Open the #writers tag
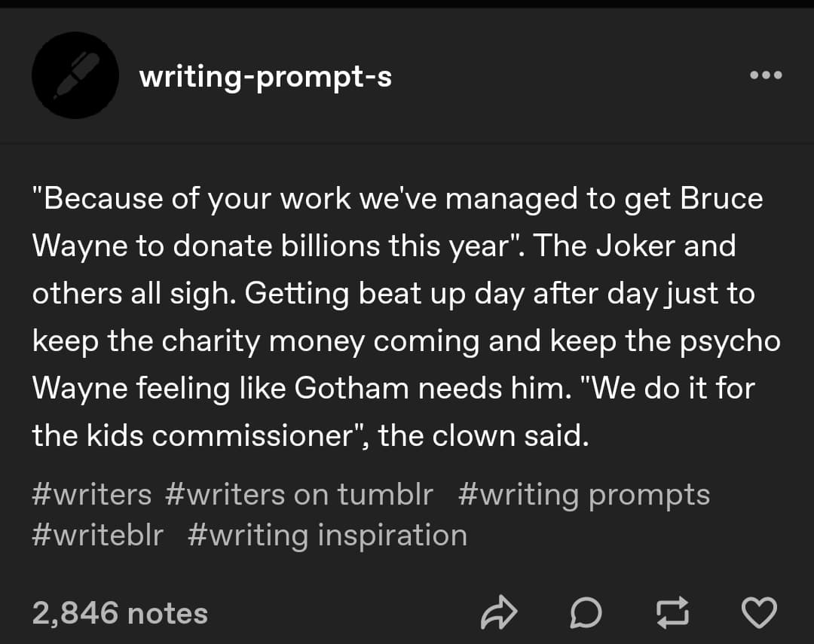Image resolution: width=814 pixels, height=644 pixels. [x=92, y=494]
